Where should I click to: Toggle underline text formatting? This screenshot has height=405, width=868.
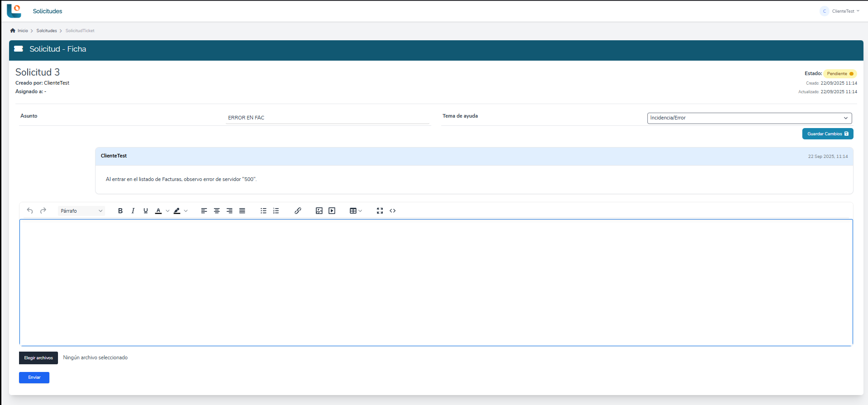pos(145,211)
